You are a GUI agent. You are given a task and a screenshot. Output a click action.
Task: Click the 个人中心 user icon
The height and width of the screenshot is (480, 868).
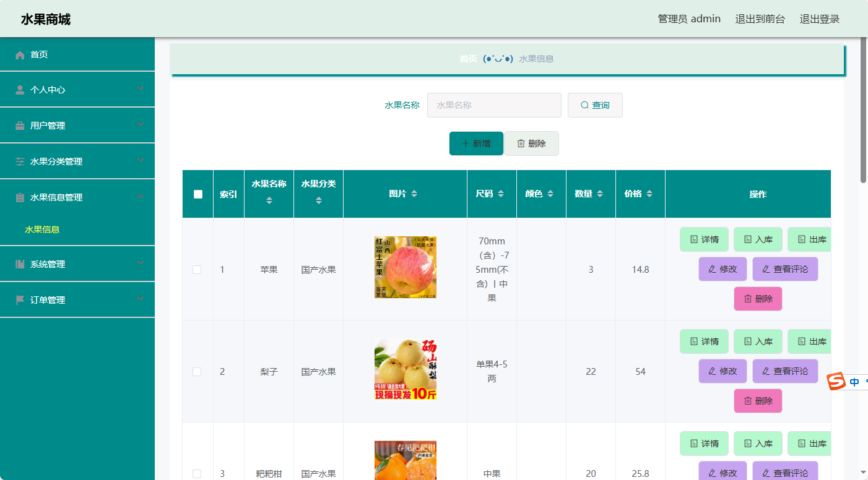coord(20,90)
